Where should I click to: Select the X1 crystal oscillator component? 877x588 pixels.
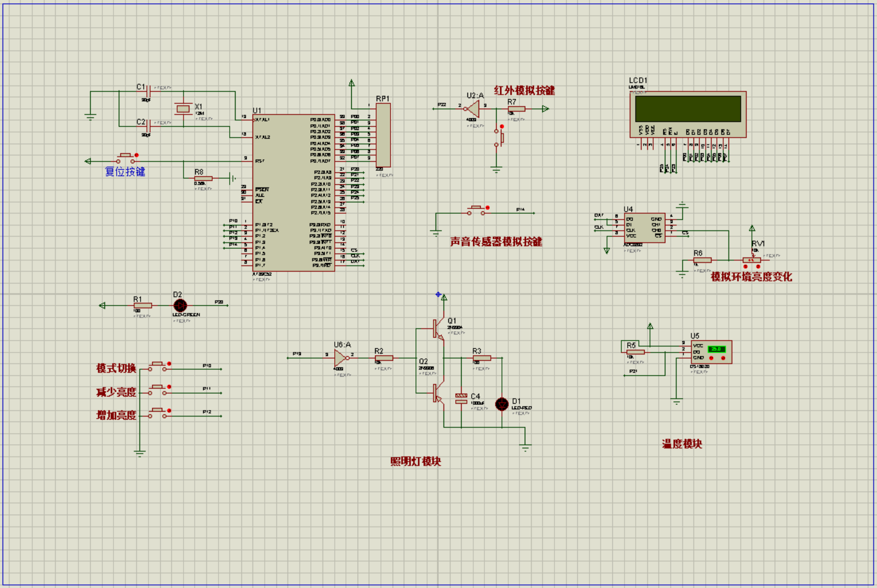tap(183, 109)
